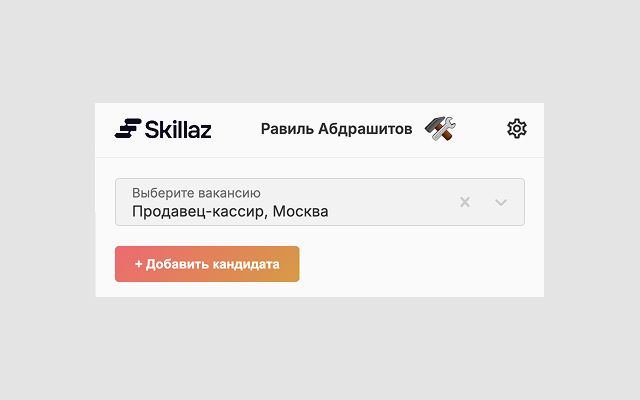Click the empty header space right of Skillaz
The width and height of the screenshot is (640, 400).
click(236, 129)
